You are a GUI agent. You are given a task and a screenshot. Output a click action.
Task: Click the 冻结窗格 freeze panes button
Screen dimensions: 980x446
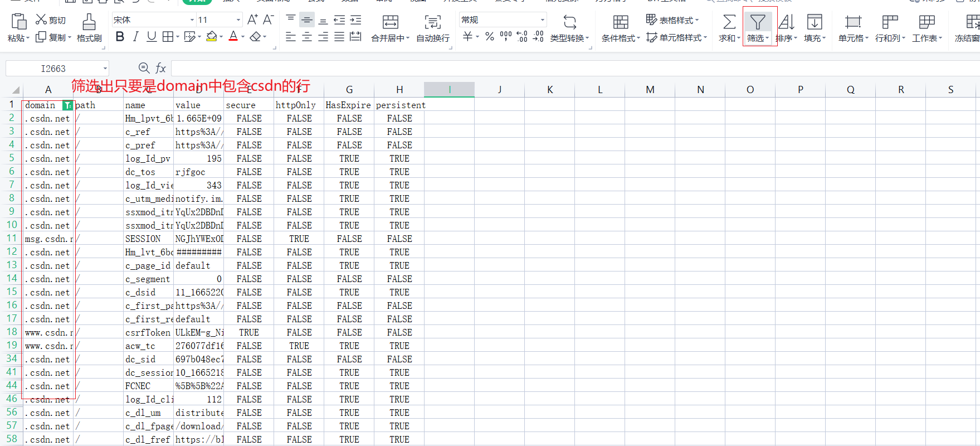click(968, 27)
